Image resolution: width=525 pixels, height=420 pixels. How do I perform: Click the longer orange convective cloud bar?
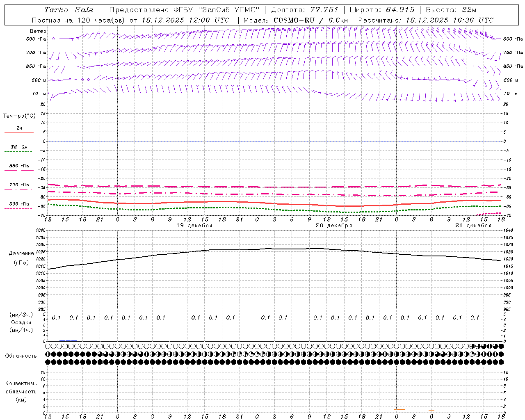399,409
